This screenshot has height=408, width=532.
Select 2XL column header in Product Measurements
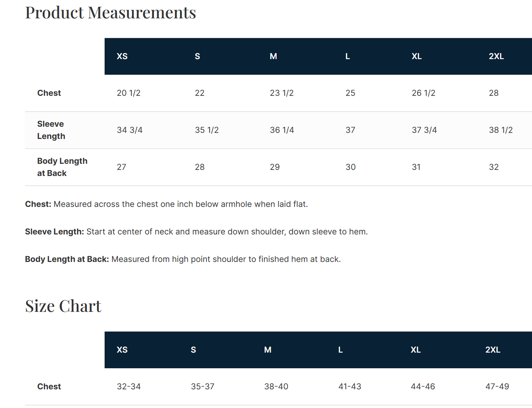pyautogui.click(x=496, y=56)
